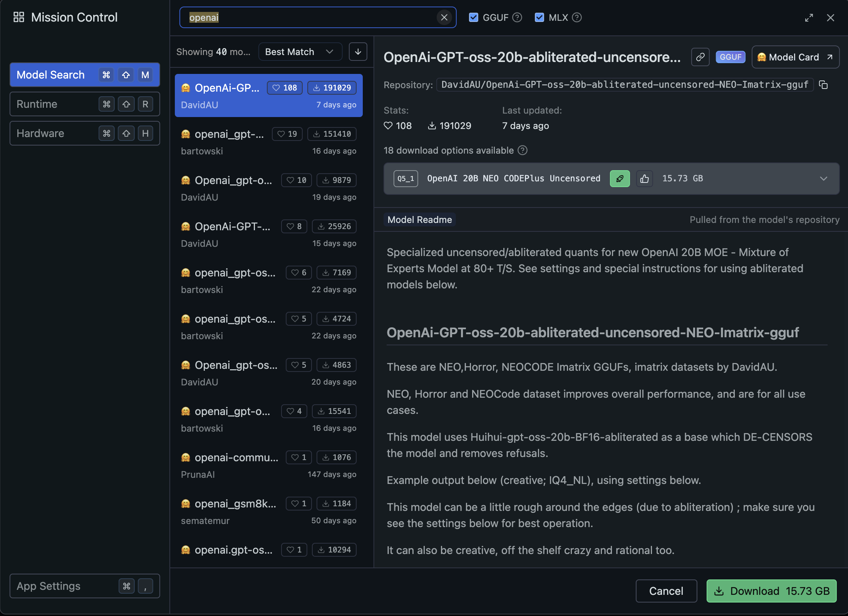Open the GGUF help question mark
This screenshot has width=848, height=616.
click(518, 17)
